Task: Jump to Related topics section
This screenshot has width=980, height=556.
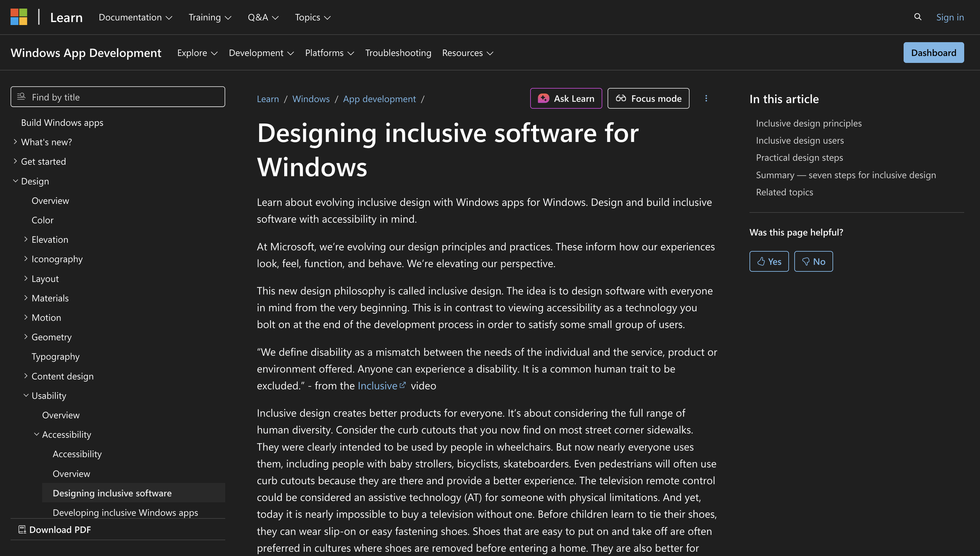Action: coord(784,192)
